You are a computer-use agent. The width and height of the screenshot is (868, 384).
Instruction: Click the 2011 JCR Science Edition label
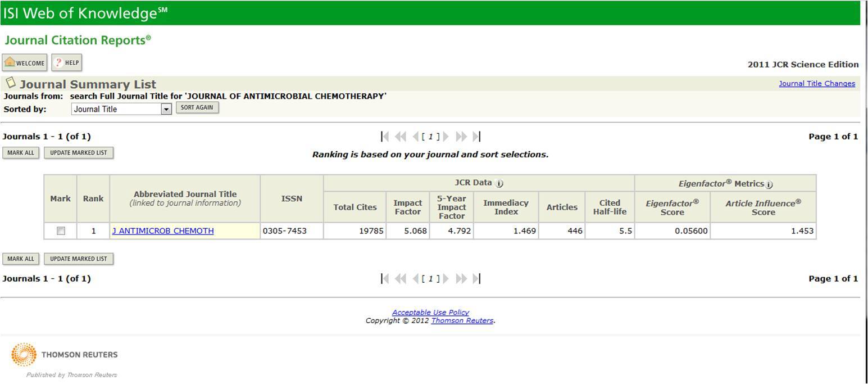pyautogui.click(x=803, y=64)
